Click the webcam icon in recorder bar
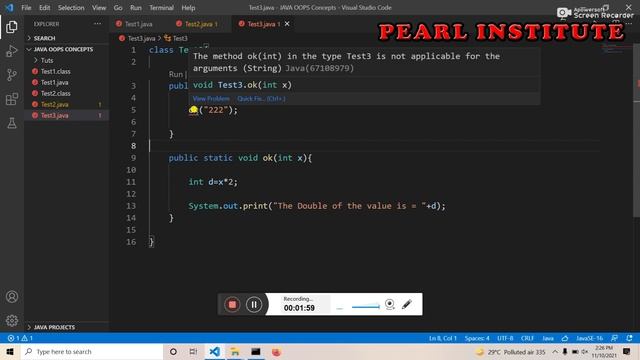This screenshot has height=360, width=640. point(390,304)
